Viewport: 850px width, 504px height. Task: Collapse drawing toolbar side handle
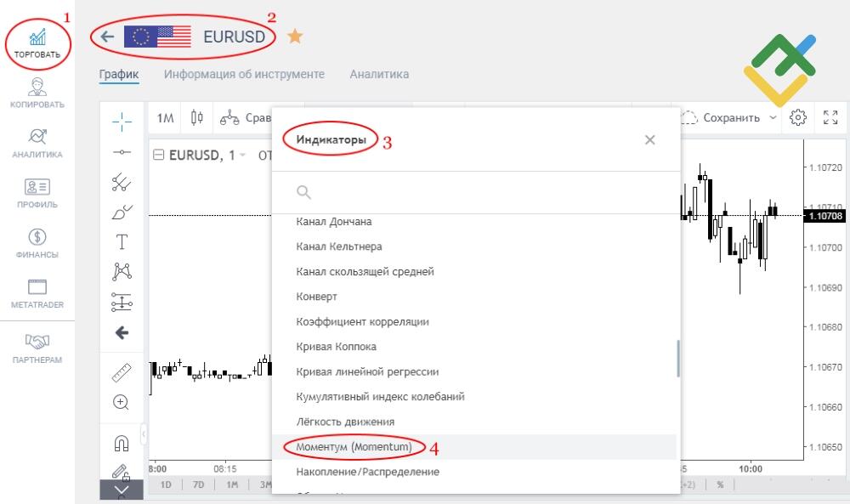144,433
